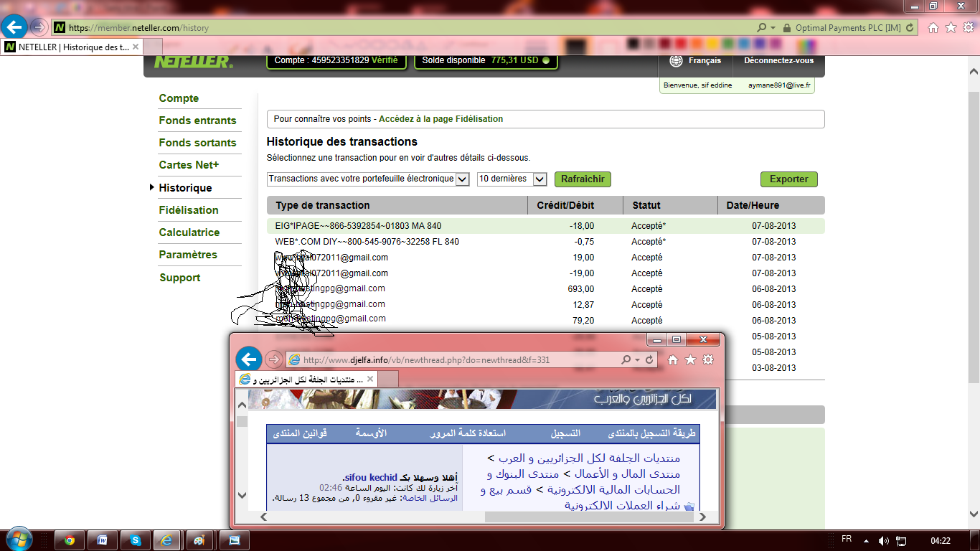
Task: Select the منتديات الجلفة tab in the front window
Action: point(306,379)
